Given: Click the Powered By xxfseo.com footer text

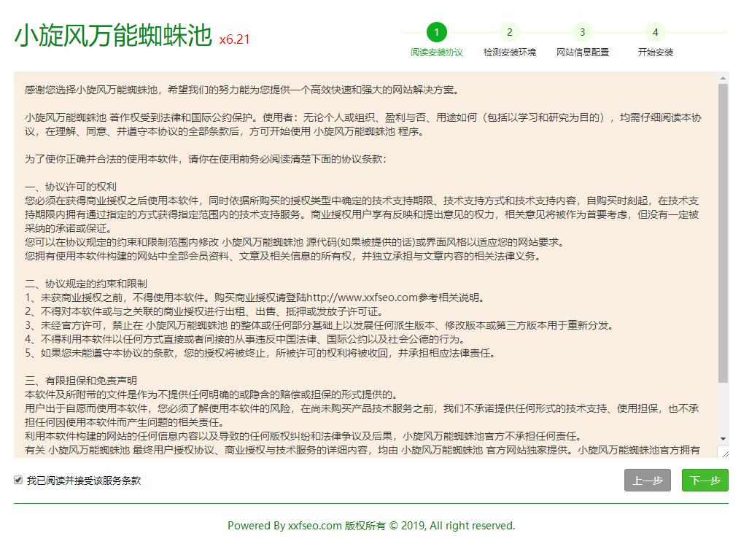Looking at the screenshot, I should [x=370, y=526].
